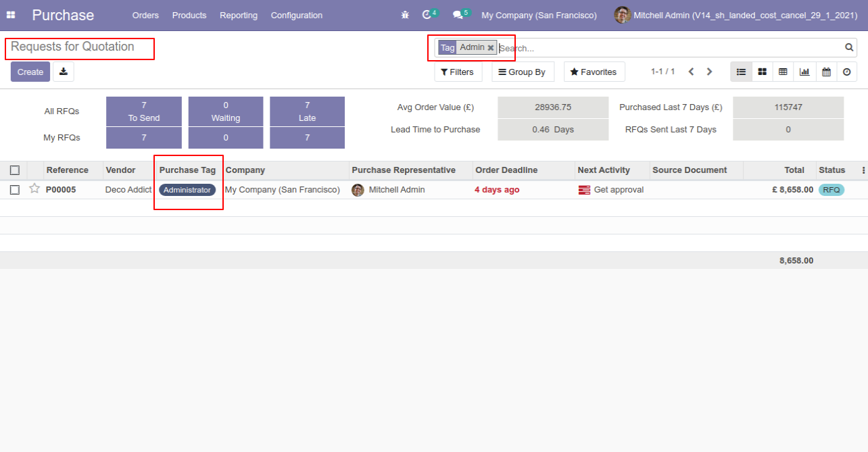Screen dimensions: 868x452
Task: Click the Create button
Action: point(30,72)
